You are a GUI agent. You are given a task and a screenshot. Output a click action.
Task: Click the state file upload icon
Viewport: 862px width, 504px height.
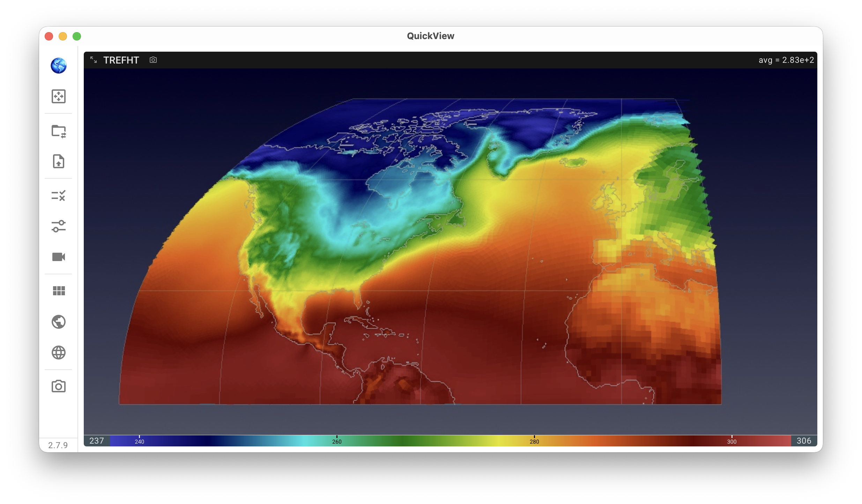pos(59,161)
